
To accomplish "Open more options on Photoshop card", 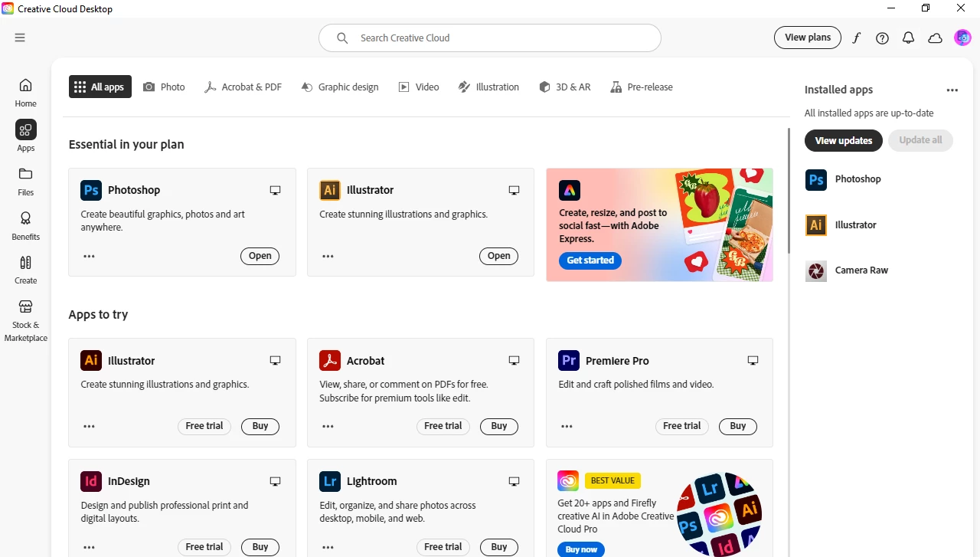I will pos(89,257).
